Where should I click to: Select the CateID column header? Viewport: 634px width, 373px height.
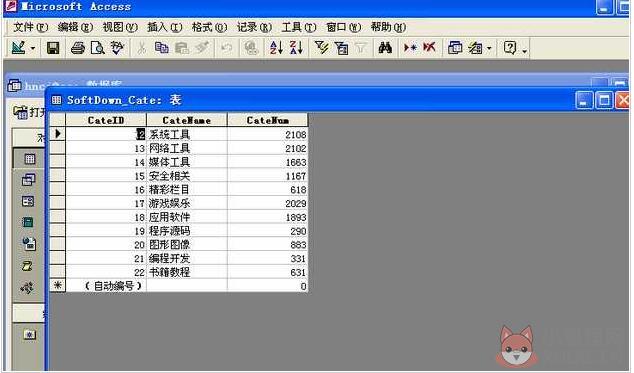[106, 120]
